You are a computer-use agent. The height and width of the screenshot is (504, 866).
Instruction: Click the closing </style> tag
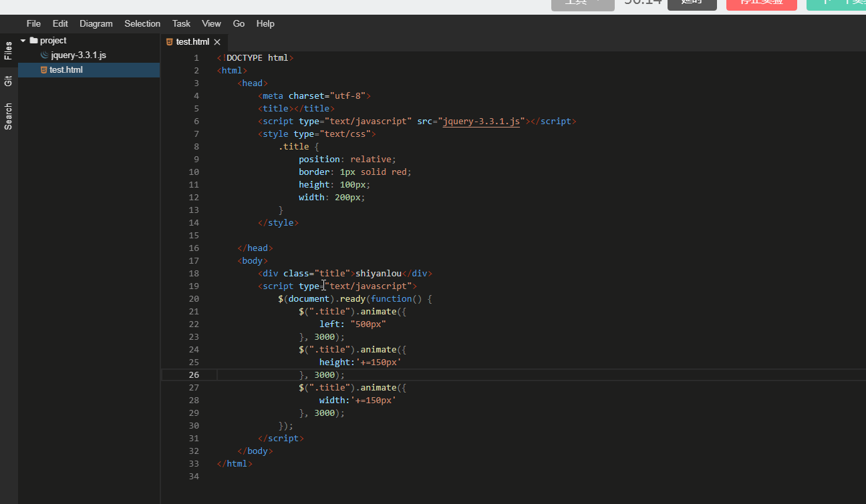pos(278,223)
